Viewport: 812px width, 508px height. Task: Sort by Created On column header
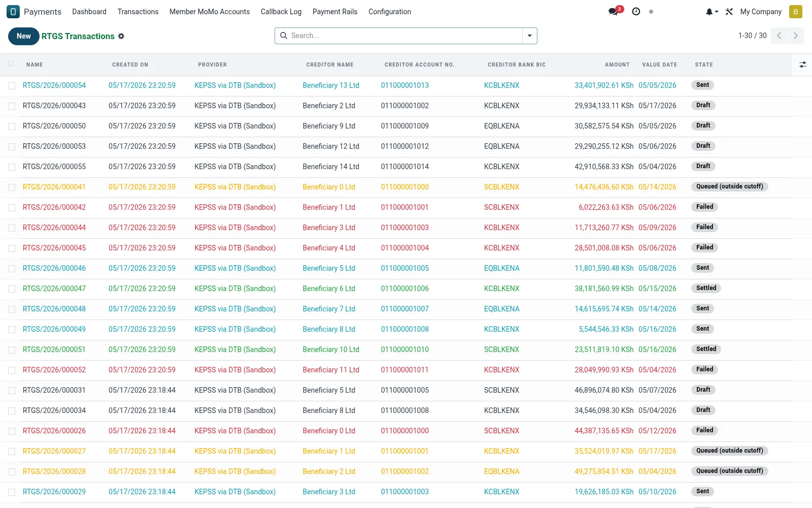130,65
